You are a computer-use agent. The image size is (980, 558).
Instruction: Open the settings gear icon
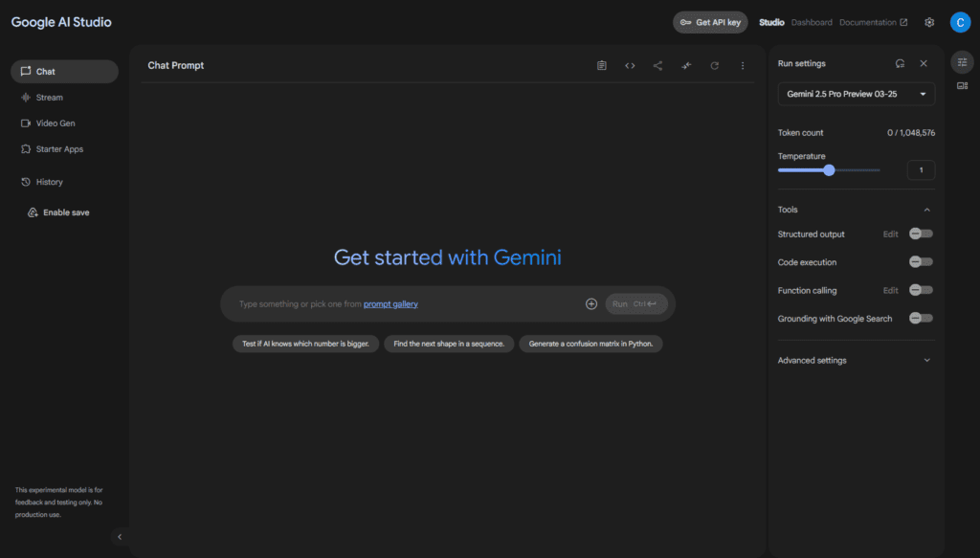coord(929,23)
